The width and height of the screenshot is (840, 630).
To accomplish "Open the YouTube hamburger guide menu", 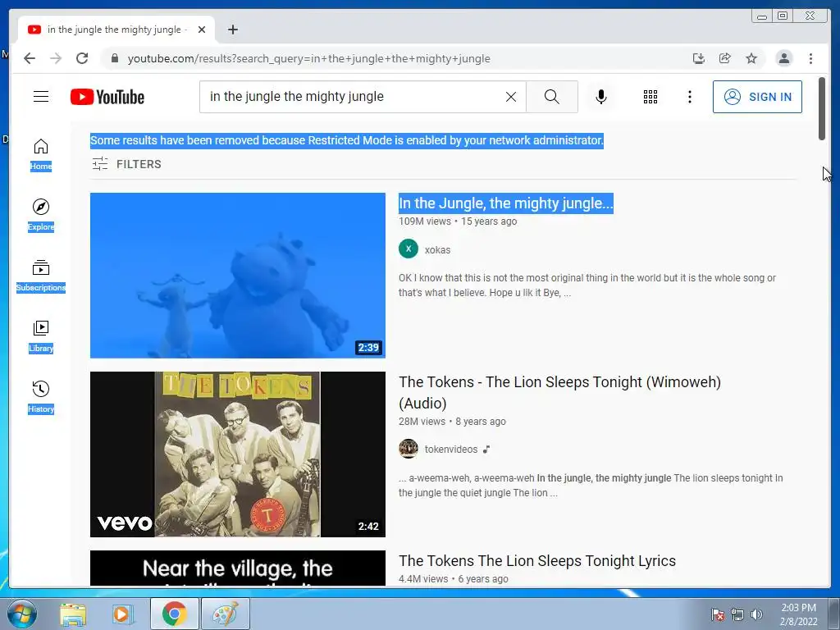I will (41, 97).
